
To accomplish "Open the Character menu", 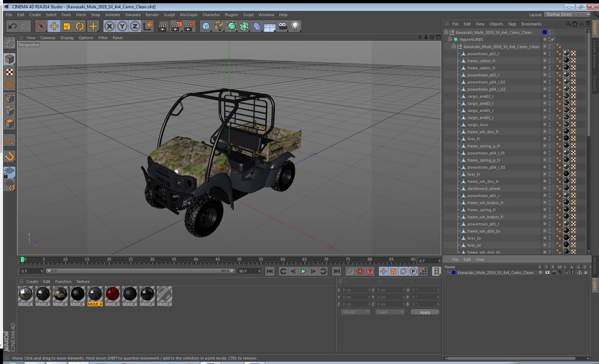I will (211, 15).
